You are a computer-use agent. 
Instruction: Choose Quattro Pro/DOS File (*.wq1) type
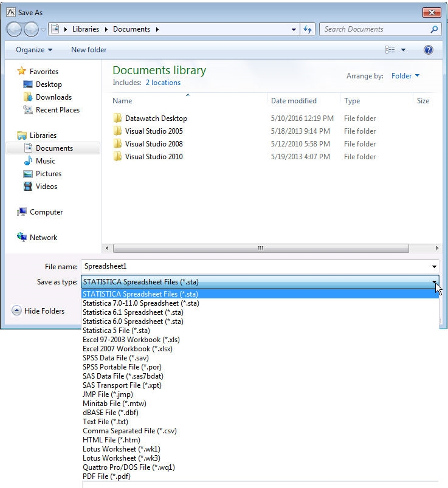click(260, 467)
